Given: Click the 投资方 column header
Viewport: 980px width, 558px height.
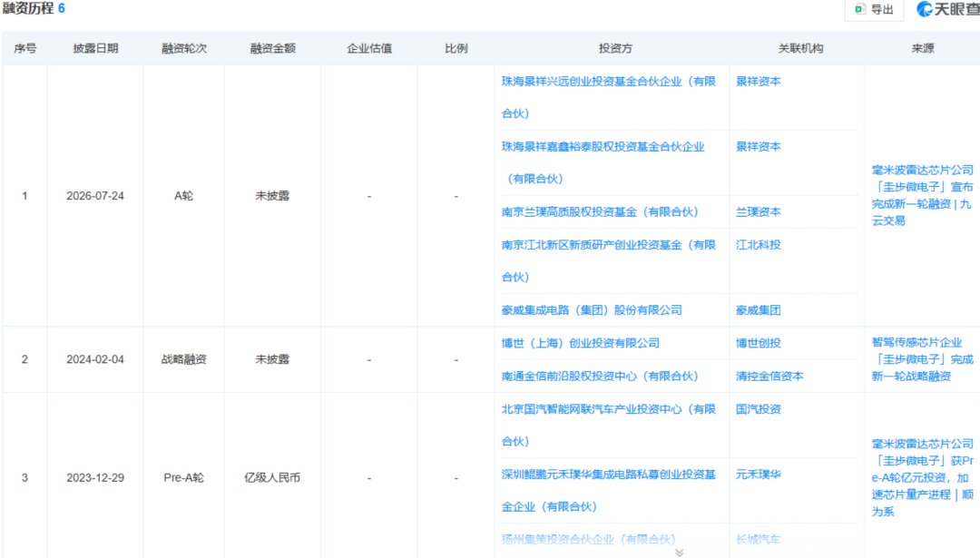Looking at the screenshot, I should pos(615,48).
